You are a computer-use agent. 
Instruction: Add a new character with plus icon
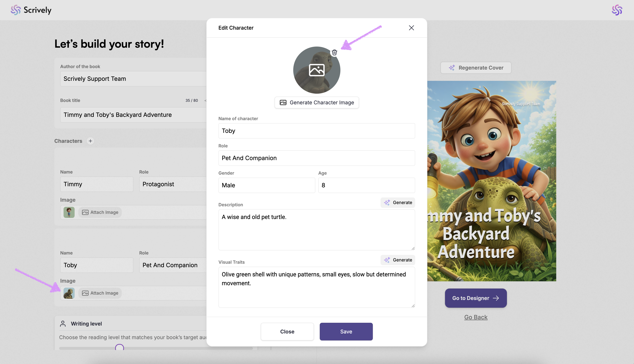(90, 141)
